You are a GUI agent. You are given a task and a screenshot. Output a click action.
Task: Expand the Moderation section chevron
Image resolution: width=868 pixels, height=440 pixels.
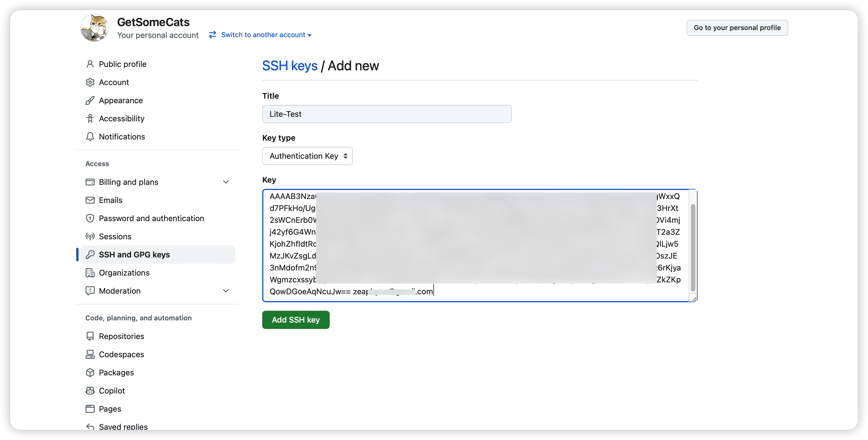226,291
